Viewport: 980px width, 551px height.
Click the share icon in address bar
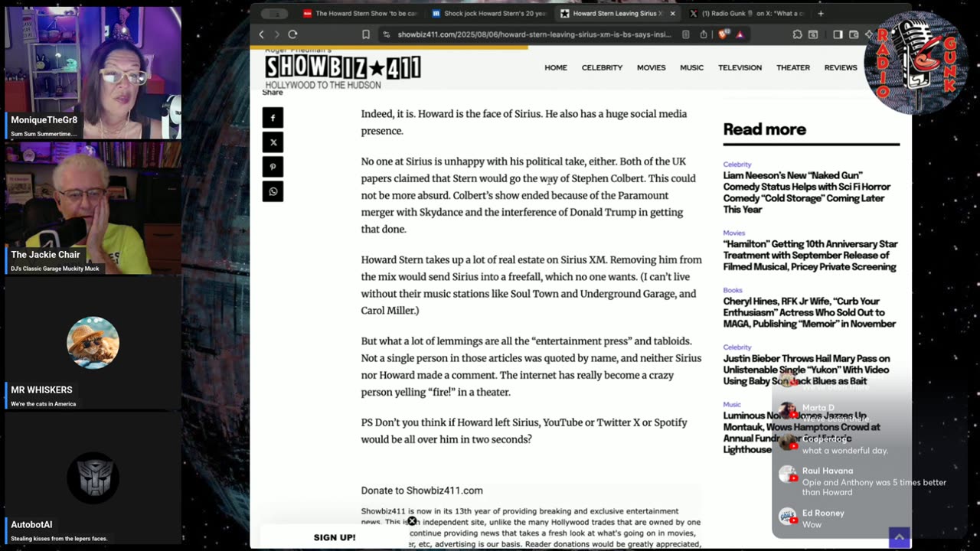pyautogui.click(x=704, y=34)
